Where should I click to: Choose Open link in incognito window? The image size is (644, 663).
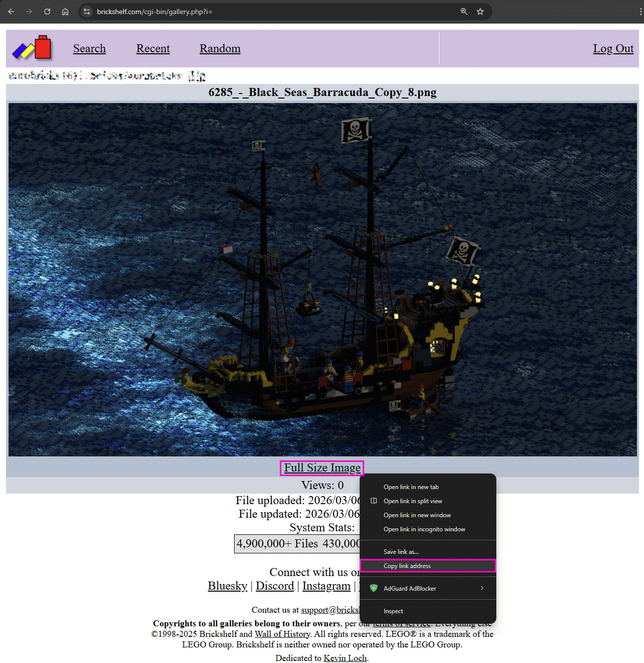[x=424, y=529]
